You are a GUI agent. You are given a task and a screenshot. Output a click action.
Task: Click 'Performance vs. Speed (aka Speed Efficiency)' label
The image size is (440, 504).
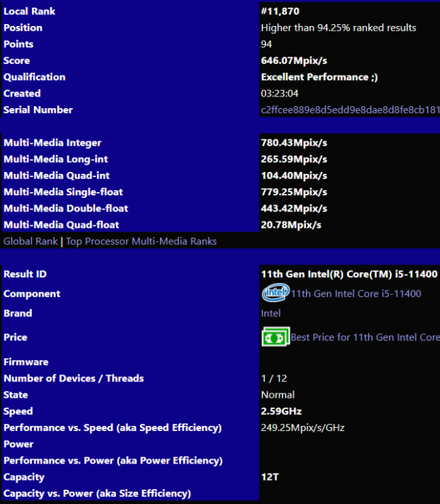[113, 428]
